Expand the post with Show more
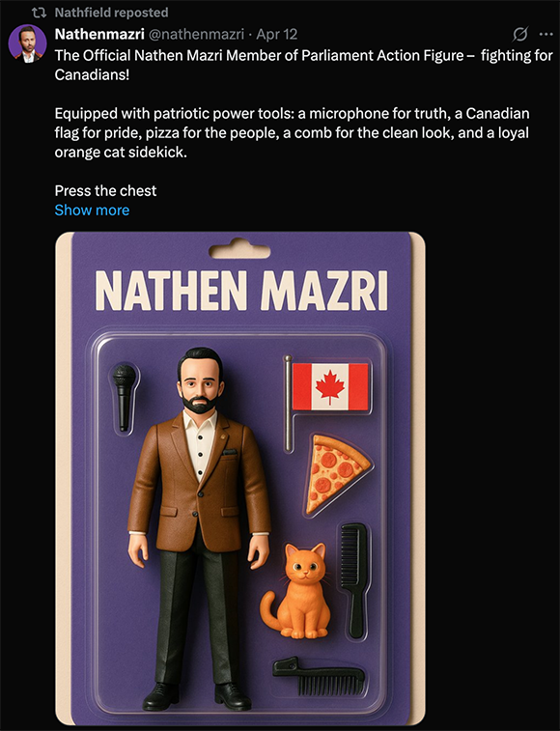Image resolution: width=560 pixels, height=731 pixels. tap(92, 210)
